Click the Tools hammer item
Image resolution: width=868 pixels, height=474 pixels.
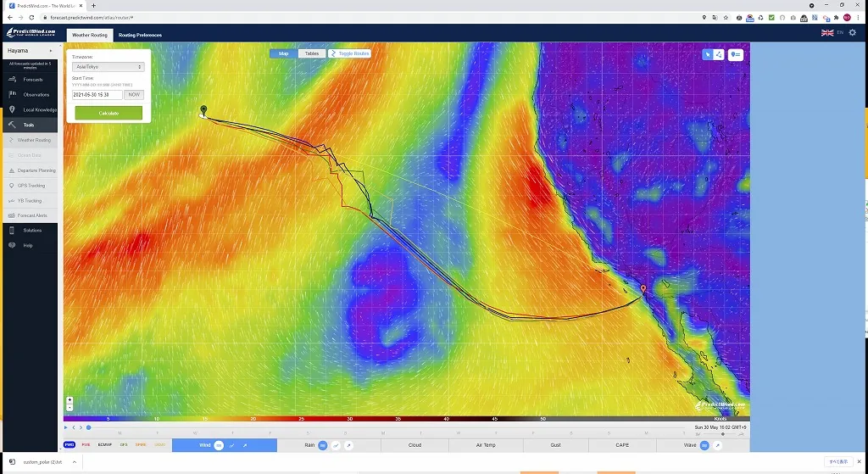pos(30,125)
